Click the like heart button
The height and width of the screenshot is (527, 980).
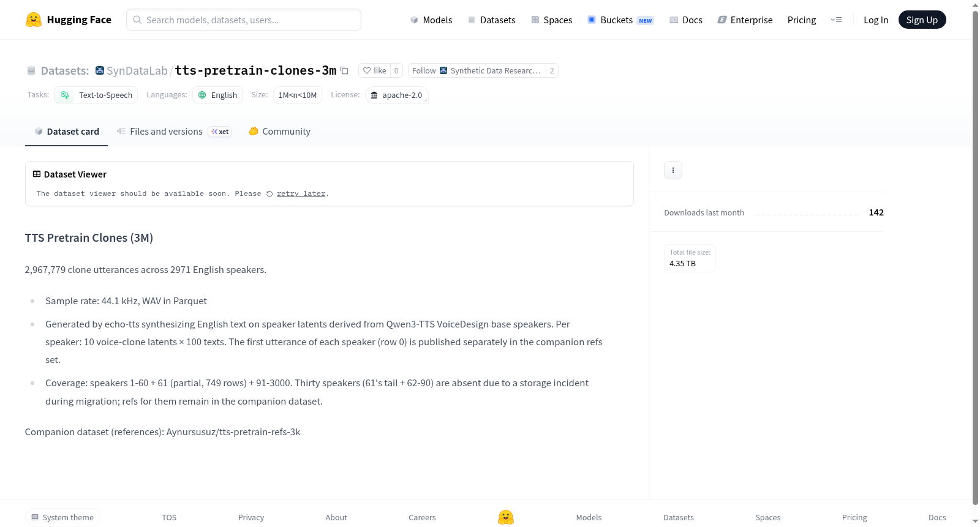pos(374,70)
